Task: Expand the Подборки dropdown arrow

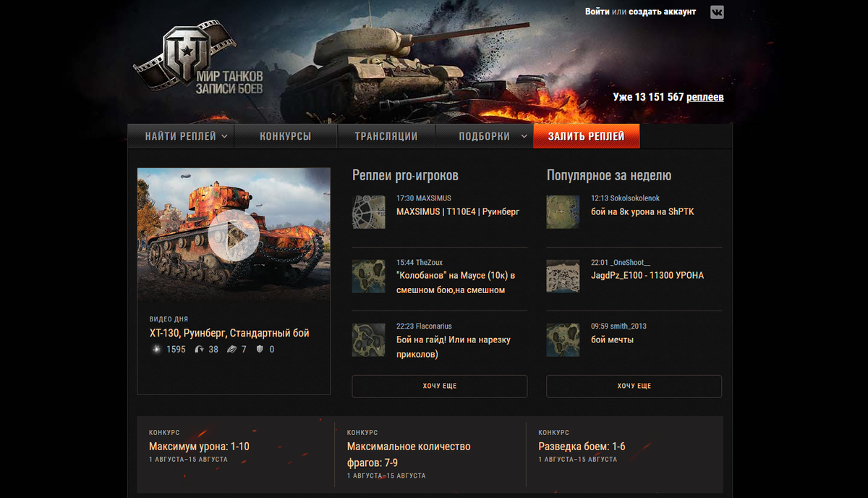Action: click(524, 136)
